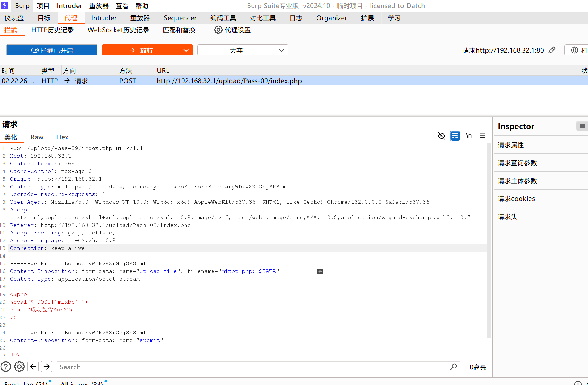The height and width of the screenshot is (385, 588).
Task: Switch to the HTTP历史记录 tab
Action: coord(52,30)
